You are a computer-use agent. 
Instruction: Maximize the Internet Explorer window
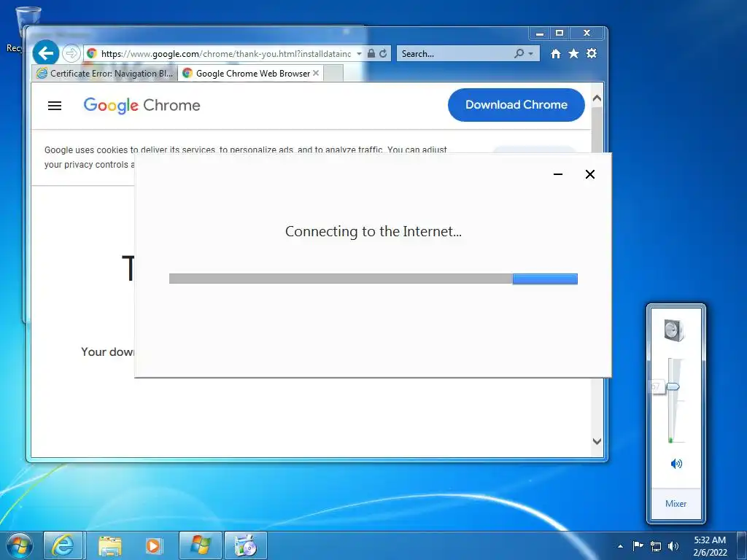pyautogui.click(x=560, y=34)
